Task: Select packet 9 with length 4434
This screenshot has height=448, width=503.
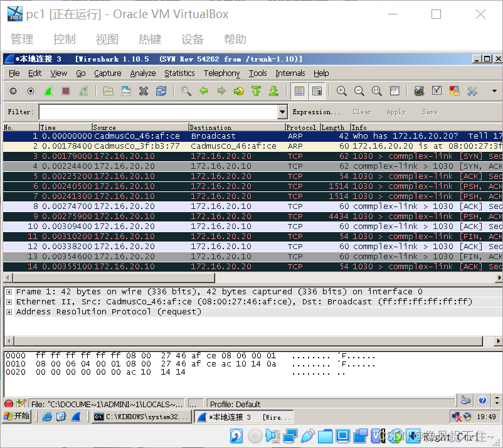Action: (253, 216)
